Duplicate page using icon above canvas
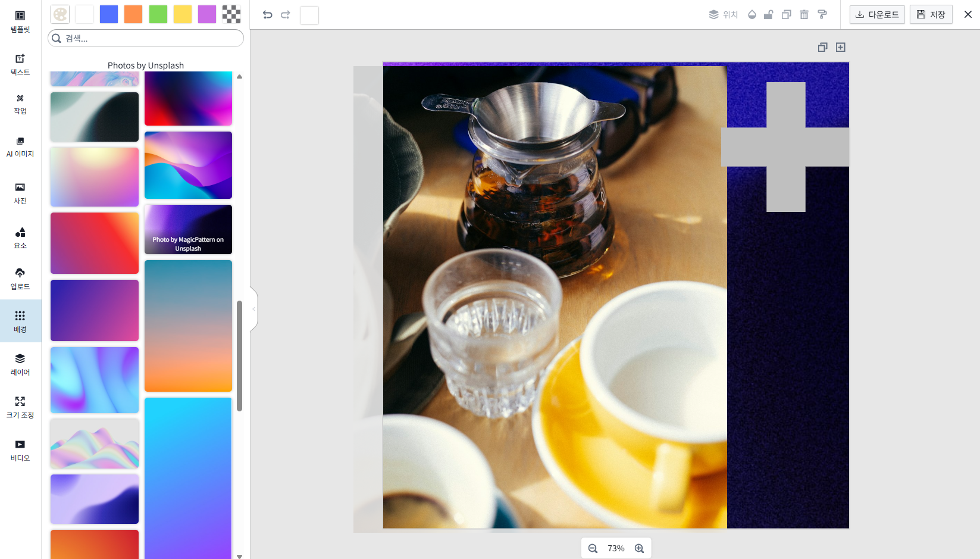 point(822,47)
